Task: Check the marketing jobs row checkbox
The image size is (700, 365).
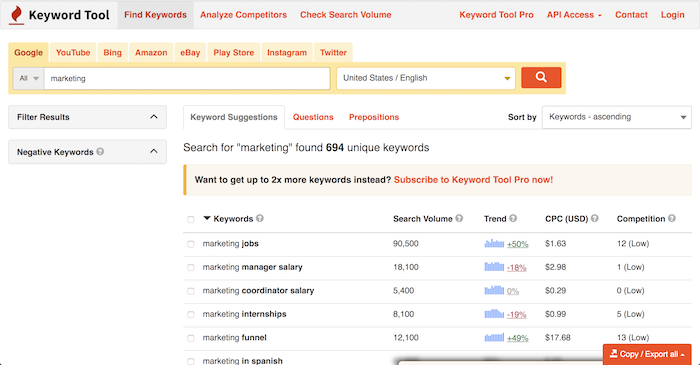Action: click(x=191, y=244)
